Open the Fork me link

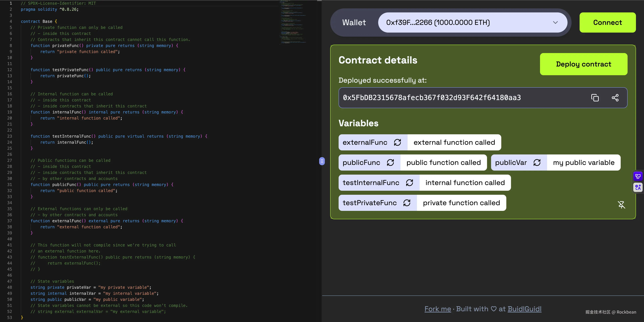pyautogui.click(x=438, y=309)
